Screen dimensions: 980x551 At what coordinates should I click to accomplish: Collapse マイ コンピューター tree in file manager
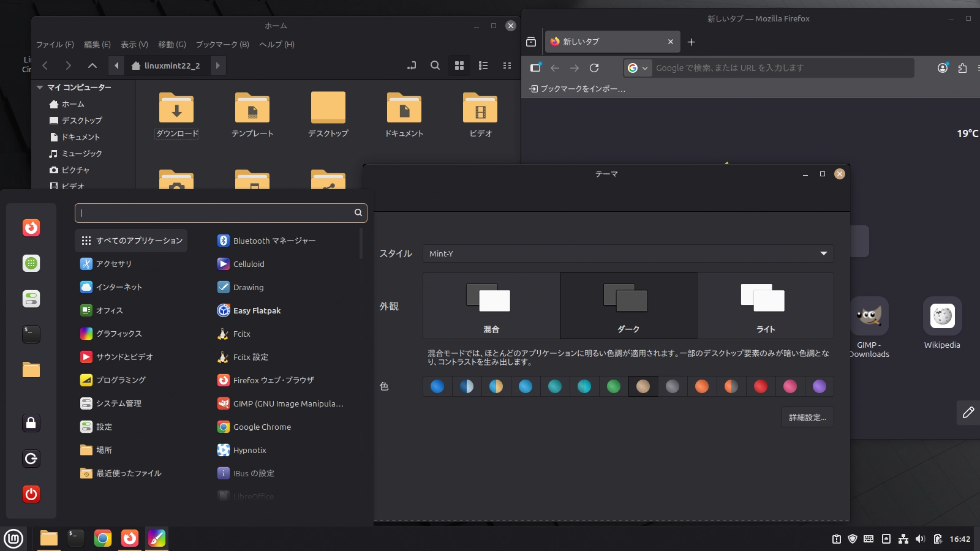[40, 88]
